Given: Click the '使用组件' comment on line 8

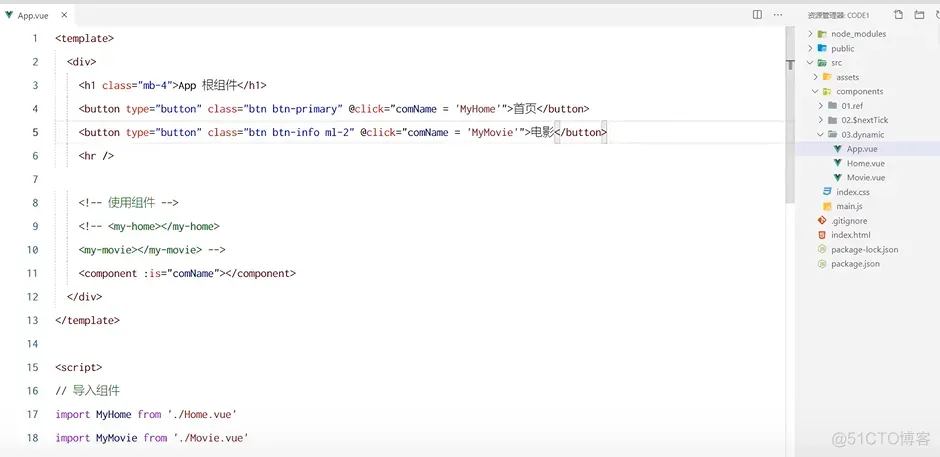Looking at the screenshot, I should point(131,203).
